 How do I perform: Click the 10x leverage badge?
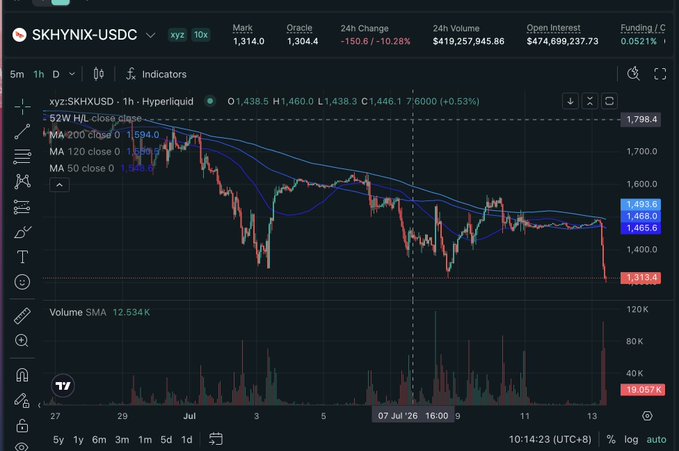pos(200,35)
